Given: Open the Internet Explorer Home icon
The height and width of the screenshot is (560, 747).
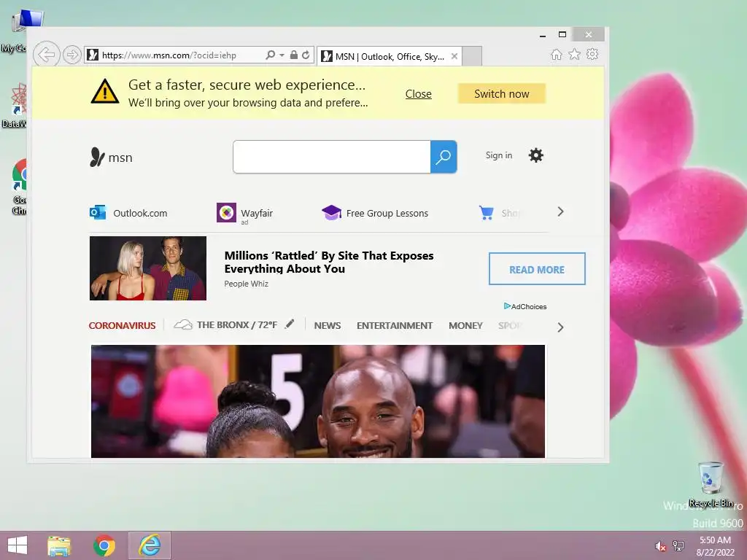Looking at the screenshot, I should [x=556, y=54].
